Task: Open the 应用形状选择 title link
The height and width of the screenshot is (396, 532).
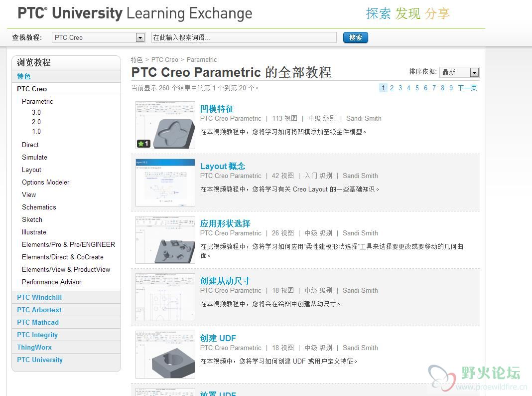Action: pyautogui.click(x=225, y=223)
